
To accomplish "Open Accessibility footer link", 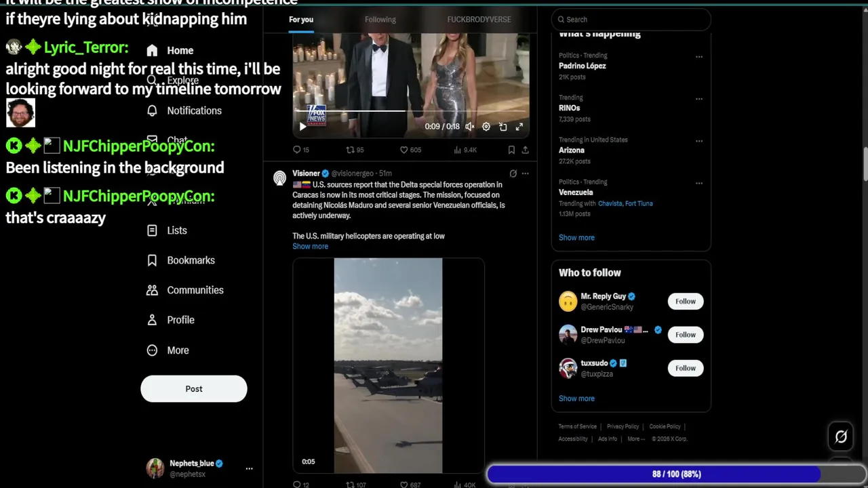I will point(573,439).
